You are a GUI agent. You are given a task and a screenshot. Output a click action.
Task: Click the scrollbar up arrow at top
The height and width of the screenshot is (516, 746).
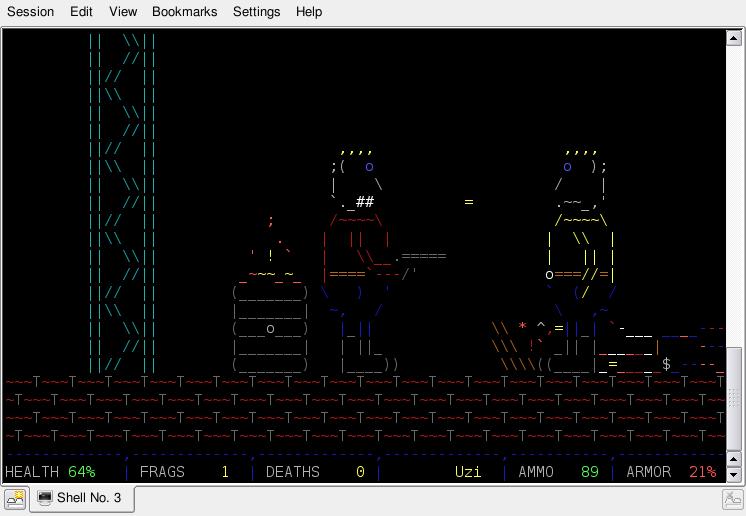733,38
